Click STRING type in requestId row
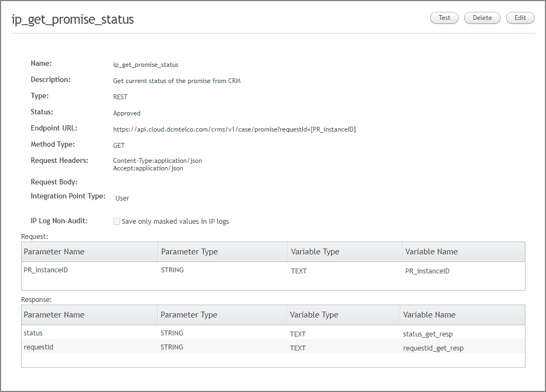The width and height of the screenshot is (546, 392). pos(172,347)
